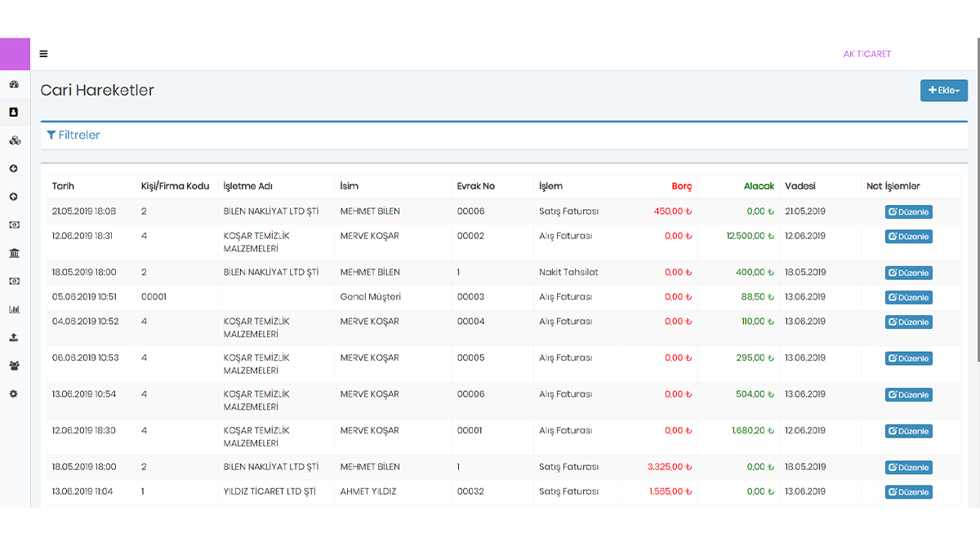980x533 pixels.
Task: Expand the Filtreler filter panel
Action: 73,135
